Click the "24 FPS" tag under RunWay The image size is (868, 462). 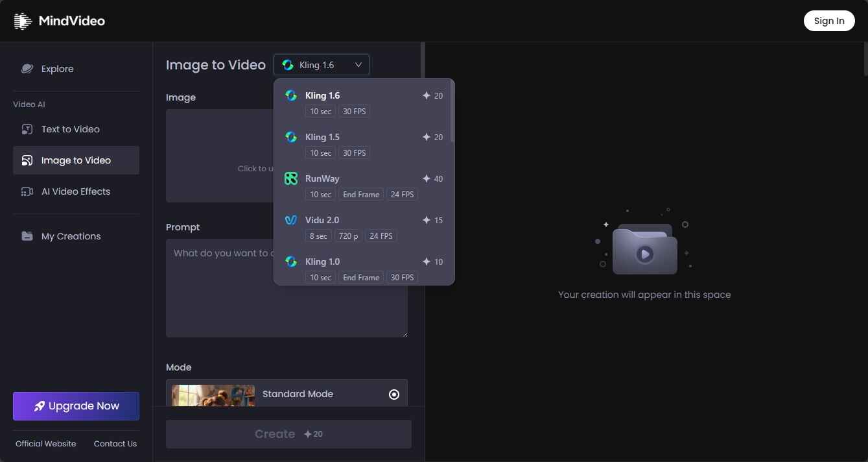coord(403,195)
